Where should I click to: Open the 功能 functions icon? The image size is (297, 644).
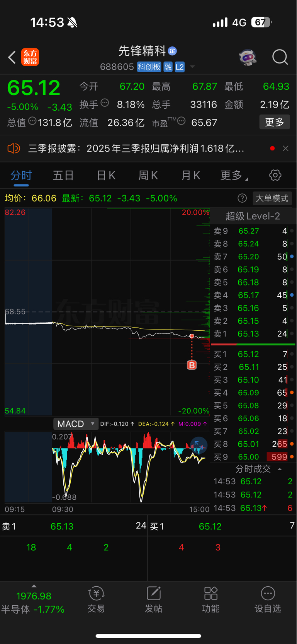click(x=211, y=600)
